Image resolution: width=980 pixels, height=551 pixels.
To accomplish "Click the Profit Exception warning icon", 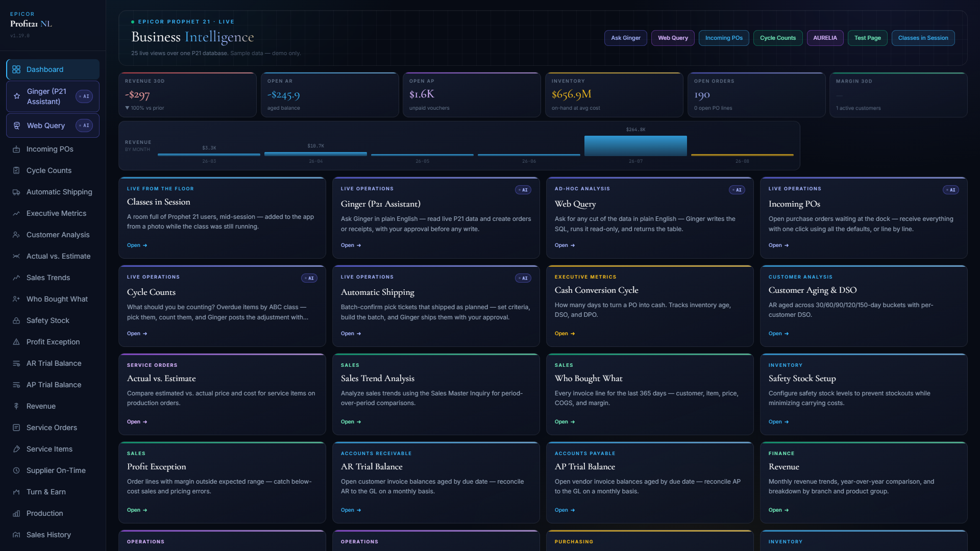I will (16, 342).
